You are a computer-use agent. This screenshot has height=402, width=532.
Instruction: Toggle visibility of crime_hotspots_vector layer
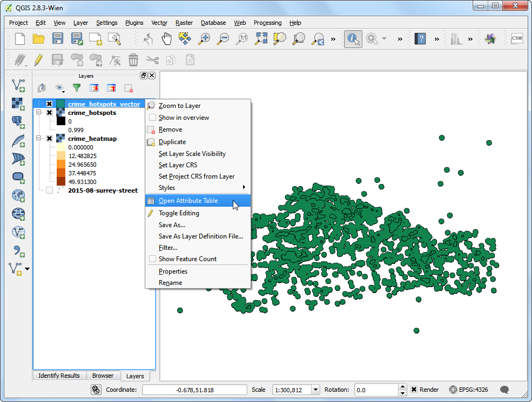(x=50, y=104)
